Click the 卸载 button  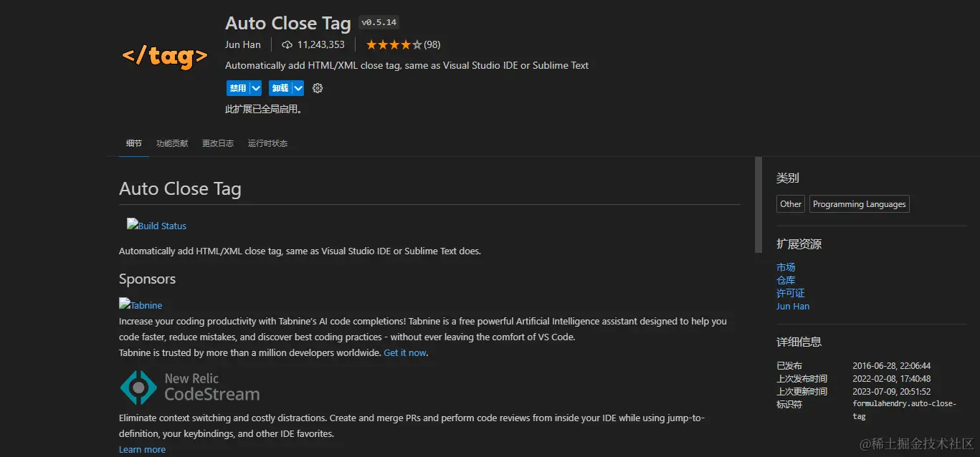(x=280, y=88)
